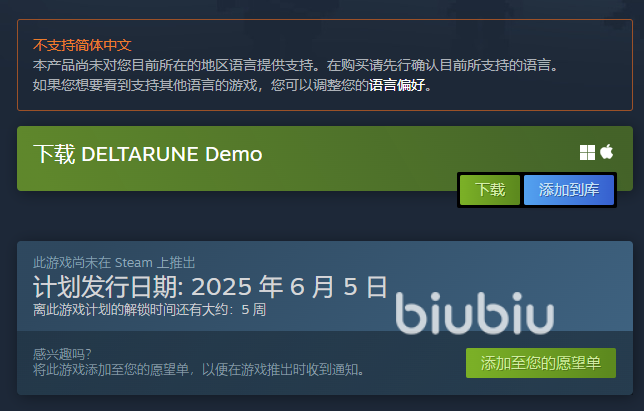Click the 感兴趣吗? prompt text

[x=62, y=354]
